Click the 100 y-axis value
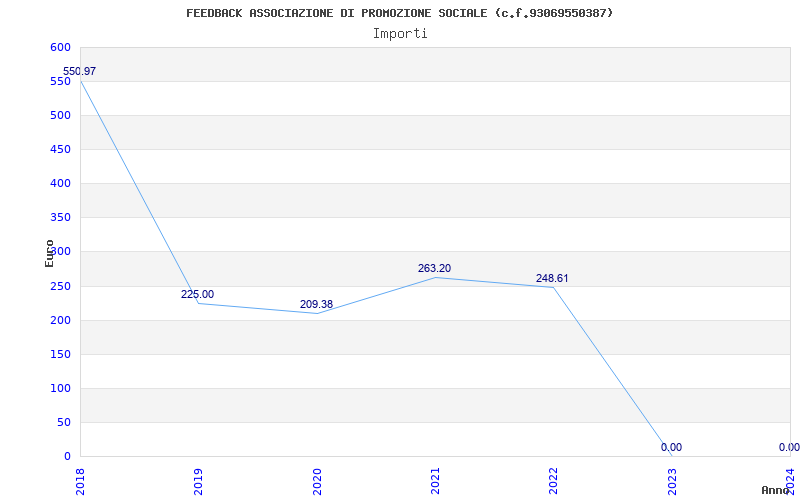 60,388
